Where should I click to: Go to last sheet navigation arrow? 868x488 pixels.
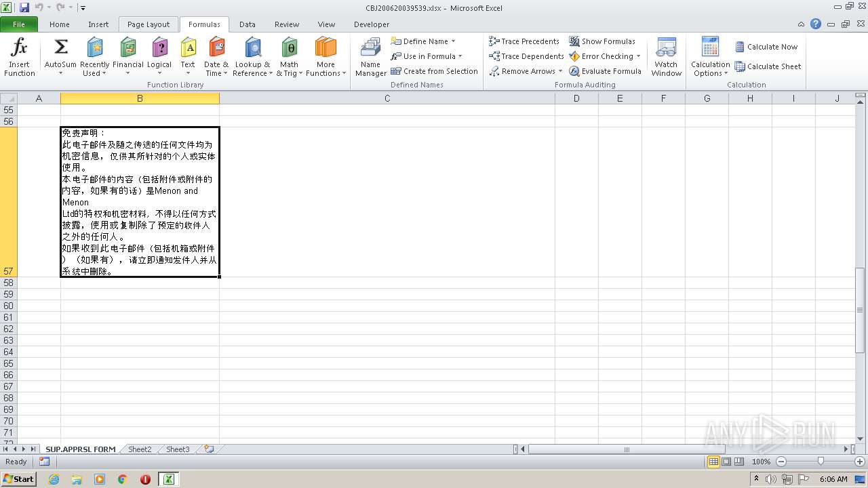pos(33,449)
